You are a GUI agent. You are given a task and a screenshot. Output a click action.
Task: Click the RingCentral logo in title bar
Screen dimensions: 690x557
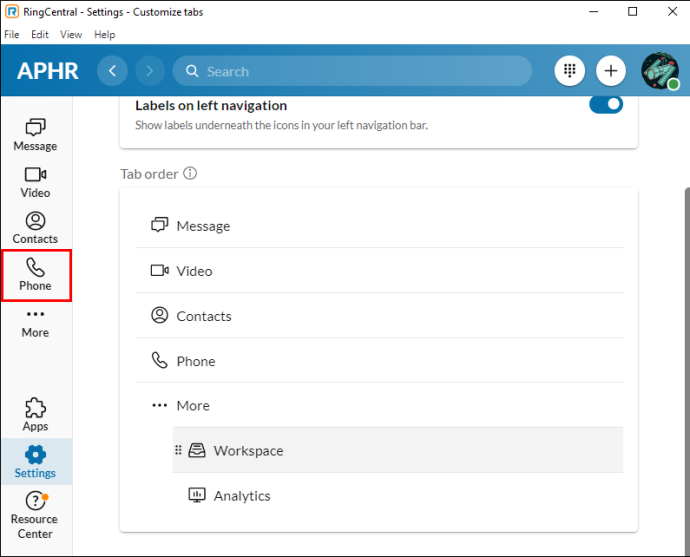12,11
